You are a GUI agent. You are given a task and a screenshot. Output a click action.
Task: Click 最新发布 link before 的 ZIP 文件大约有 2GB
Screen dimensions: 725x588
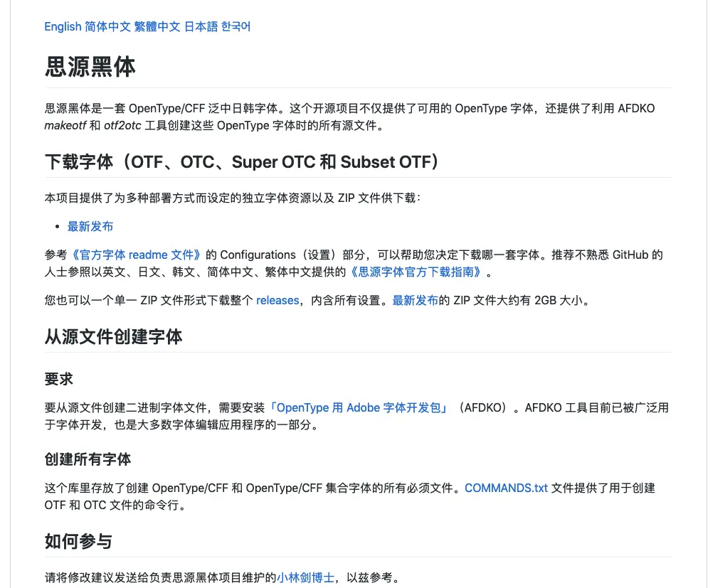tap(416, 301)
